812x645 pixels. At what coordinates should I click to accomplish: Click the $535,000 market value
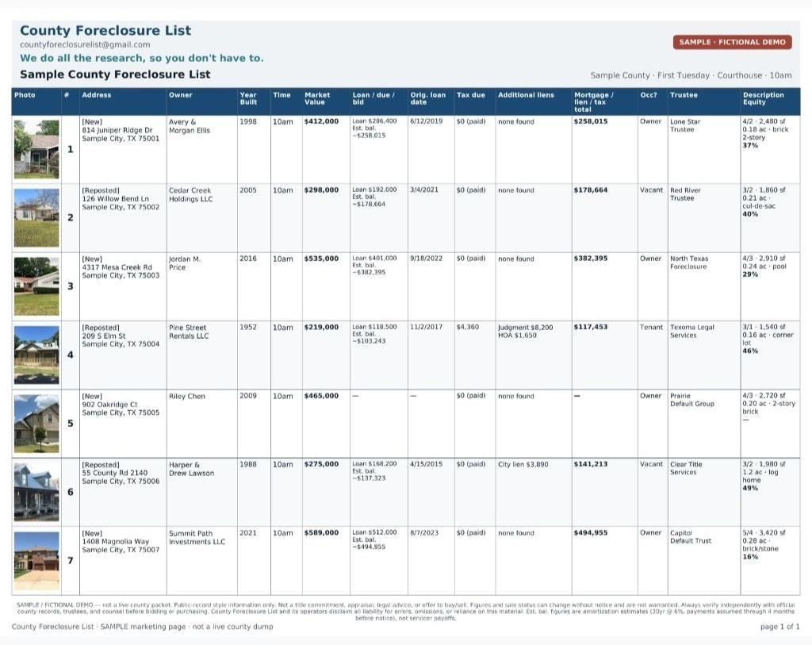pos(322,259)
